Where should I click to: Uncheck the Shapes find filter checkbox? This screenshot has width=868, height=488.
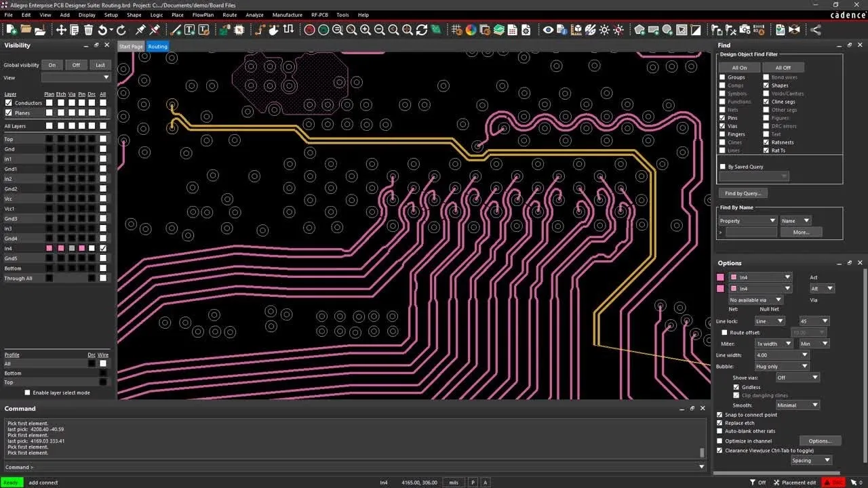pos(766,85)
